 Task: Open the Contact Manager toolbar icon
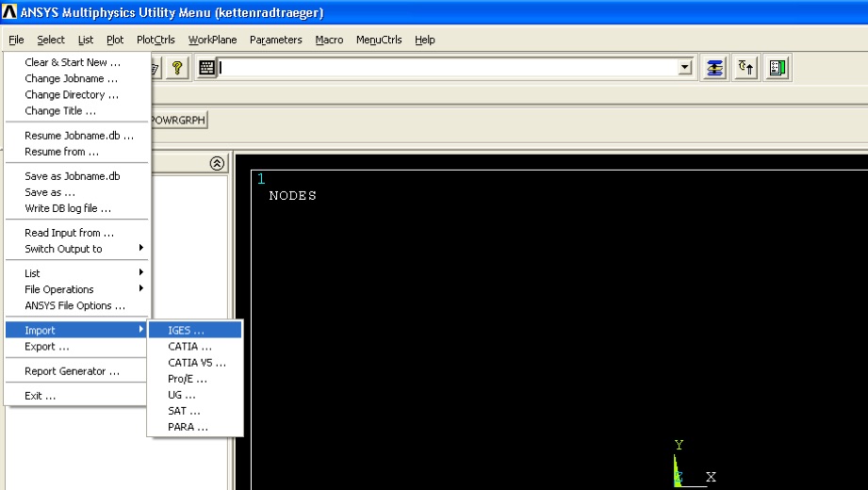[x=778, y=68]
